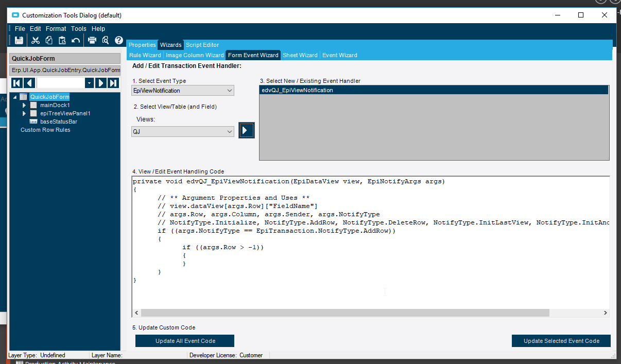The image size is (621, 364).
Task: Go to previous record navigation button
Action: pyautogui.click(x=29, y=83)
